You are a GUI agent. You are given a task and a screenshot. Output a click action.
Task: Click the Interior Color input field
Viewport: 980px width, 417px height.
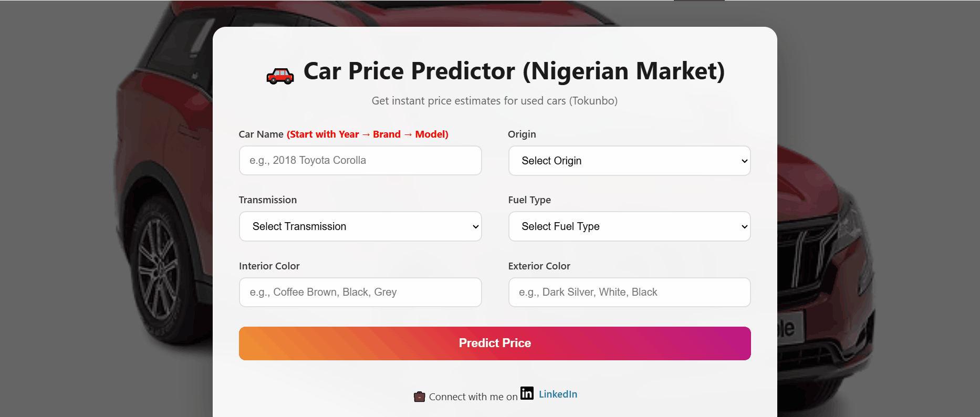[360, 292]
